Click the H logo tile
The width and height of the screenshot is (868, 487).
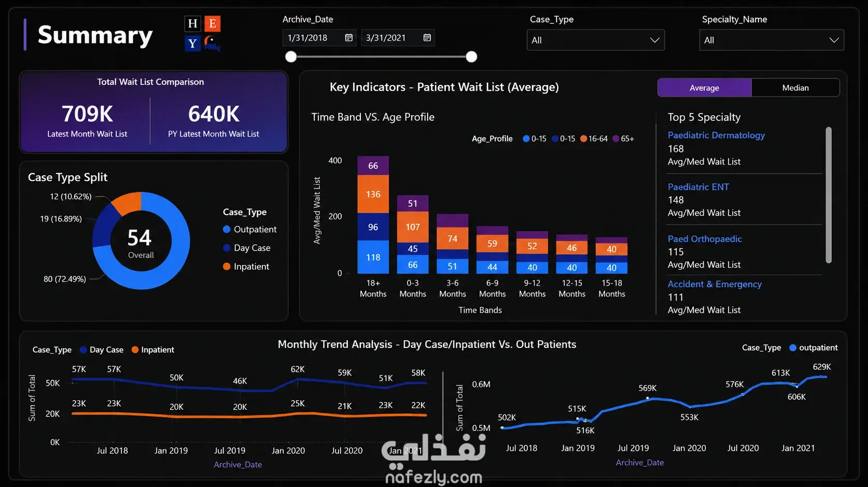[x=192, y=23]
